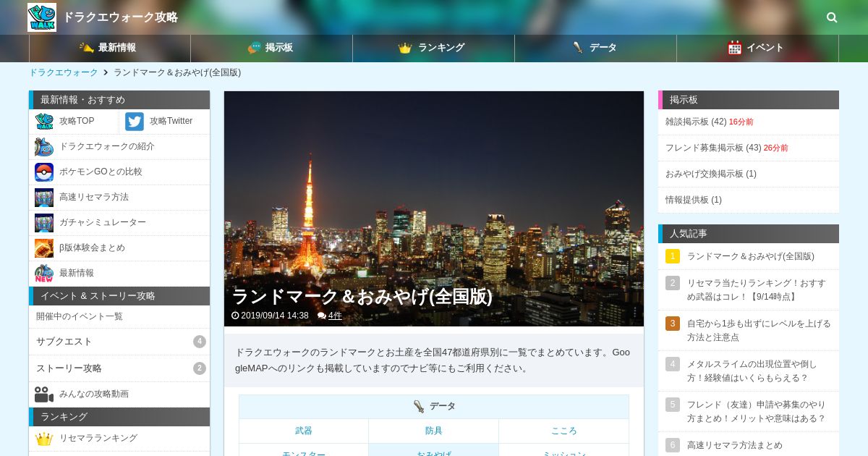Expand ストーリー攻略 section with 2 badge

point(119,368)
